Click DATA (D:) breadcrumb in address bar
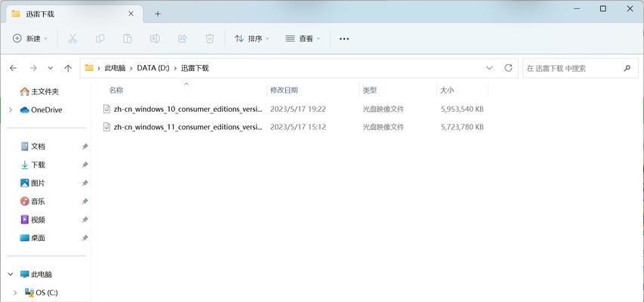Viewport: 644px width, 302px height. 153,68
